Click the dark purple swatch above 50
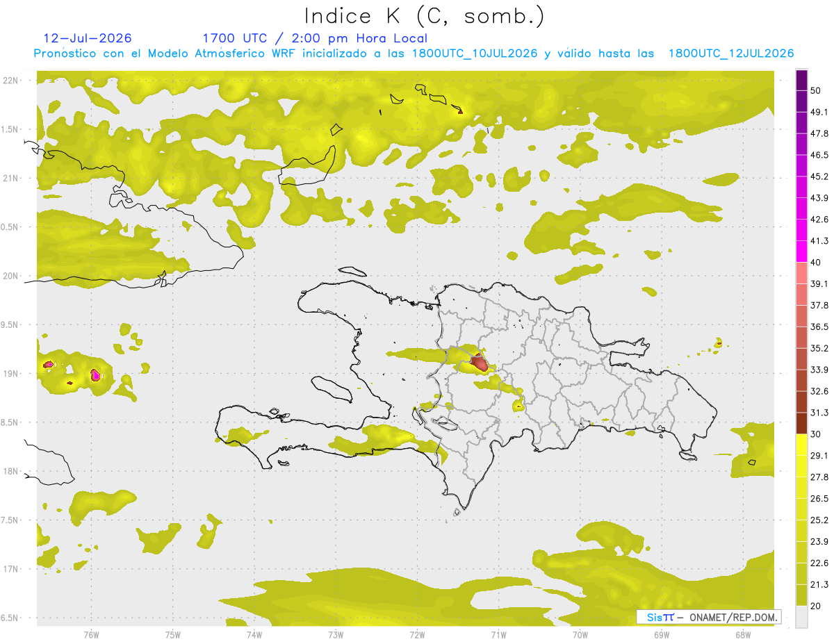Image resolution: width=834 pixels, height=644 pixels. [801, 80]
